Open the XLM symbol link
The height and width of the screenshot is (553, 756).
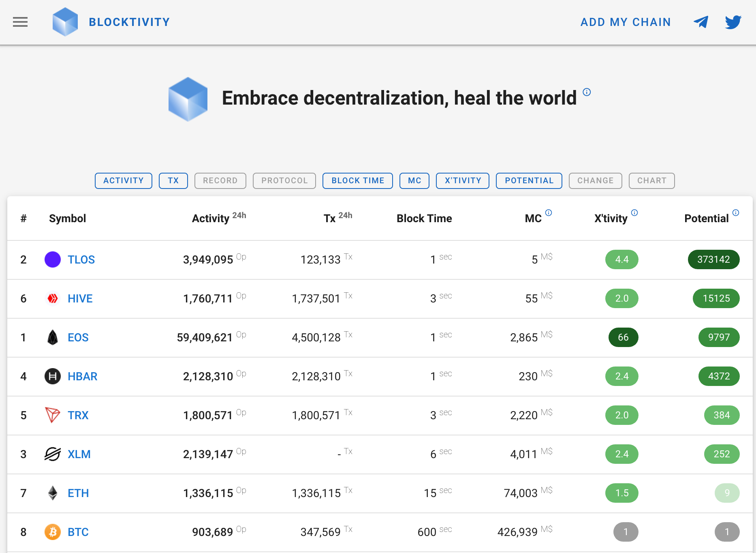(79, 454)
